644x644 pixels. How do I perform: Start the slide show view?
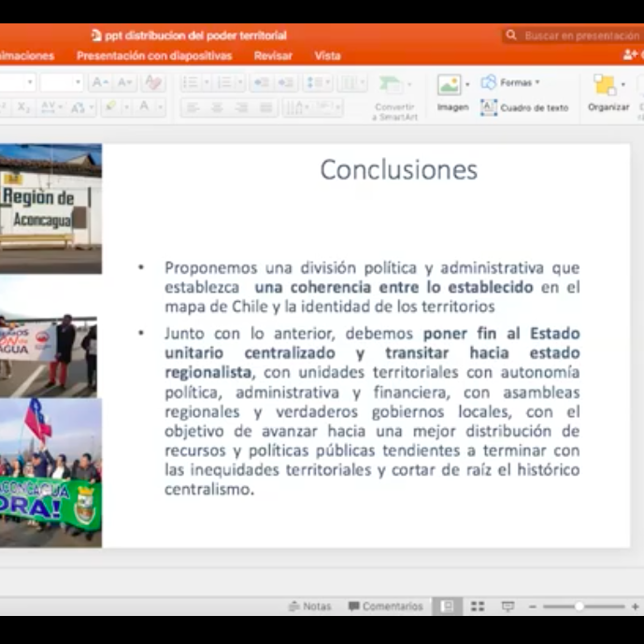pos(508,607)
